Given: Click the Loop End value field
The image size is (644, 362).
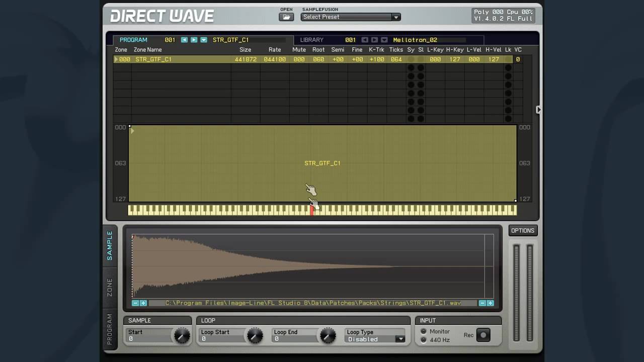Looking at the screenshot, I should pos(295,339).
